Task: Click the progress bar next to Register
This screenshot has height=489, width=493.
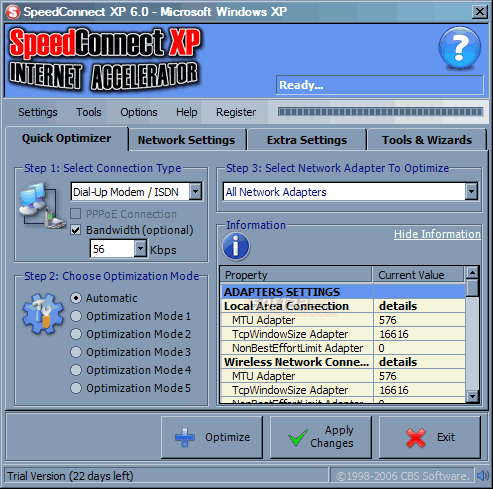Action: tap(380, 112)
